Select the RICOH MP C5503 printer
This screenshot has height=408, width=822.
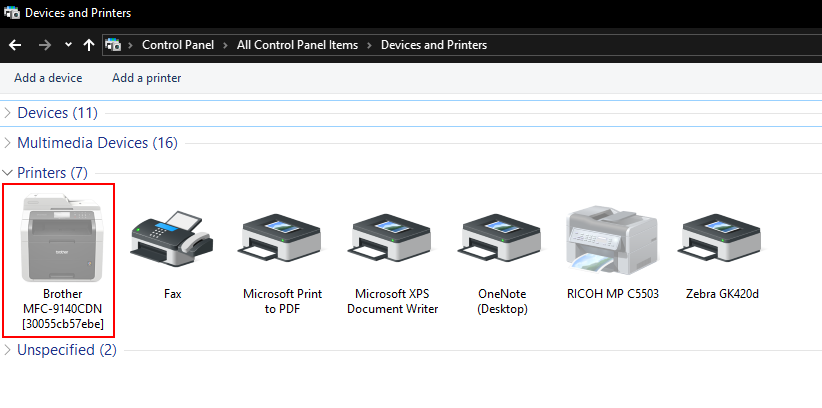[612, 243]
